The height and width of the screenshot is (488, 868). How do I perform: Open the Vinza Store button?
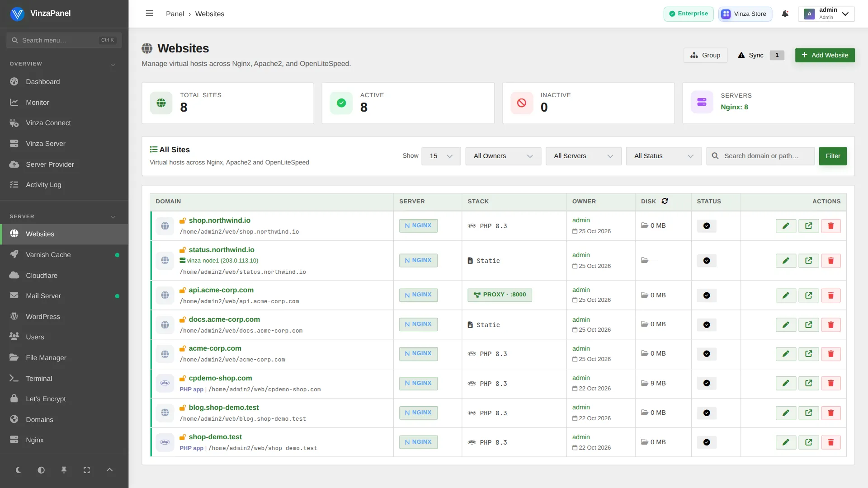[745, 14]
